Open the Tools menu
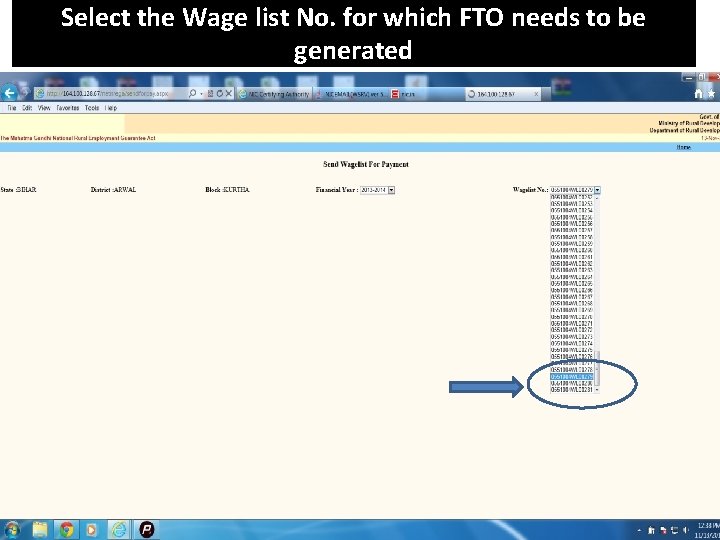The width and height of the screenshot is (720, 540). (92, 108)
